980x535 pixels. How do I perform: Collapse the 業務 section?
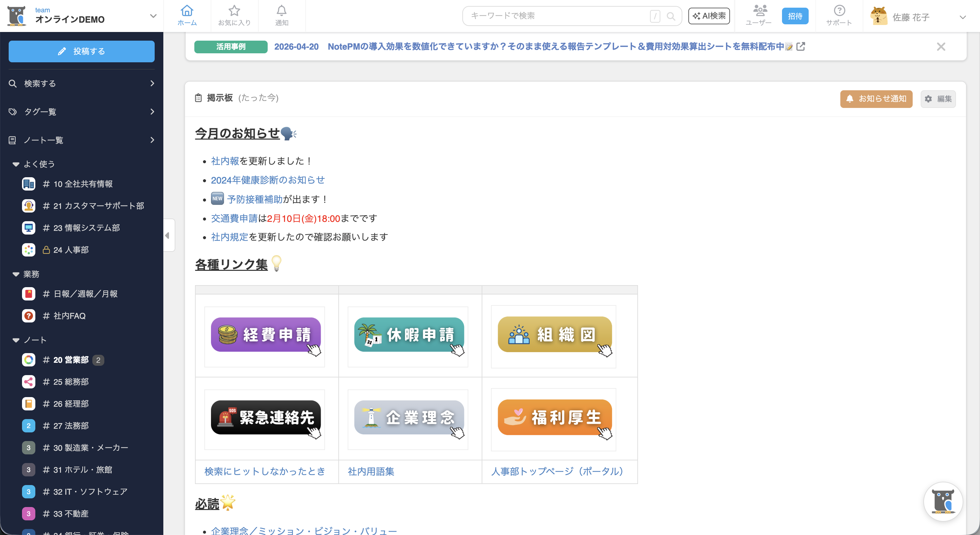tap(16, 274)
